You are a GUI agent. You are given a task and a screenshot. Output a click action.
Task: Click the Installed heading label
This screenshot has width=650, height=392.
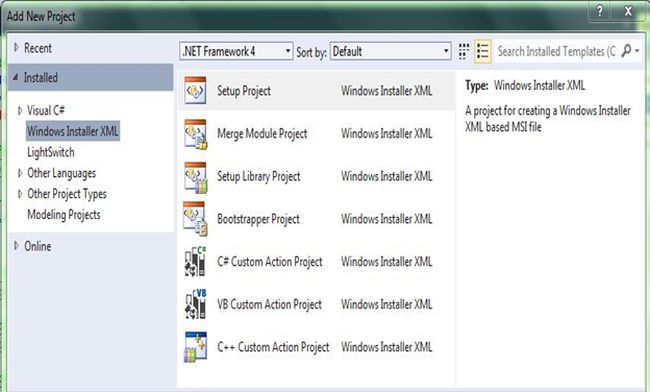[x=41, y=77]
